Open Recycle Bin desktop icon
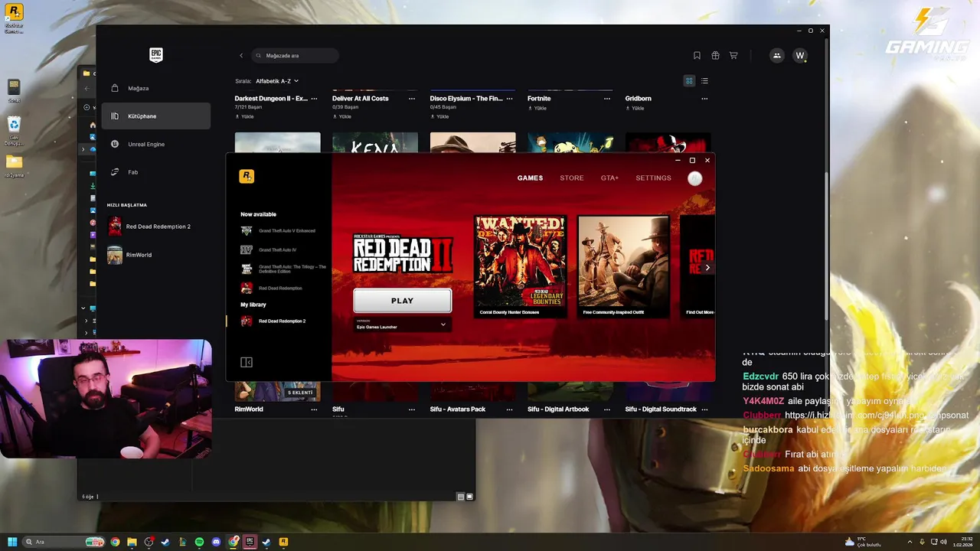 click(14, 130)
